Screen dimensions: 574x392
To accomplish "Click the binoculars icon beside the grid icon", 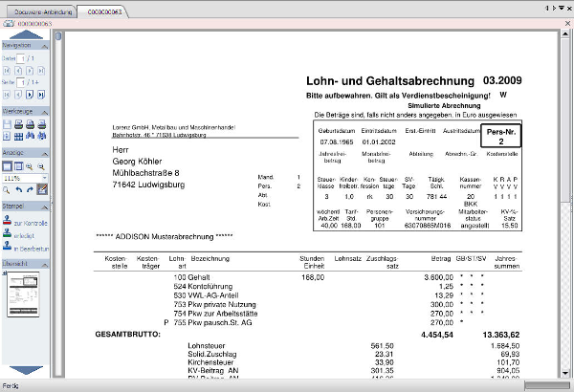I will 30,136.
